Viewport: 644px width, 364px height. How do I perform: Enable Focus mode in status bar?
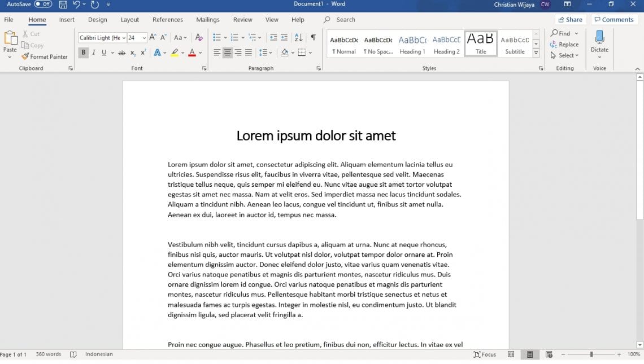click(485, 354)
